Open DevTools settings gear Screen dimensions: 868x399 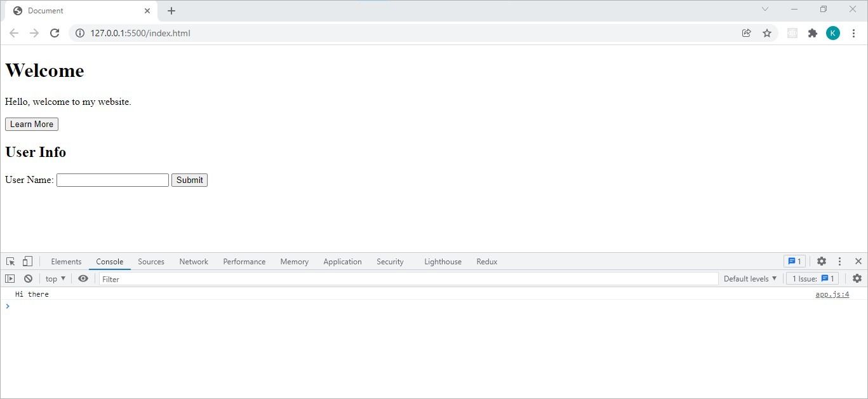pyautogui.click(x=822, y=261)
